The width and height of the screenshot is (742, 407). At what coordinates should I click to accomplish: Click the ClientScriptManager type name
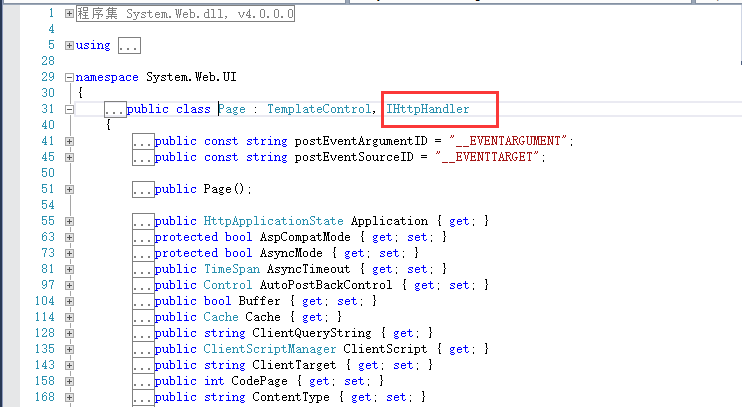click(270, 349)
